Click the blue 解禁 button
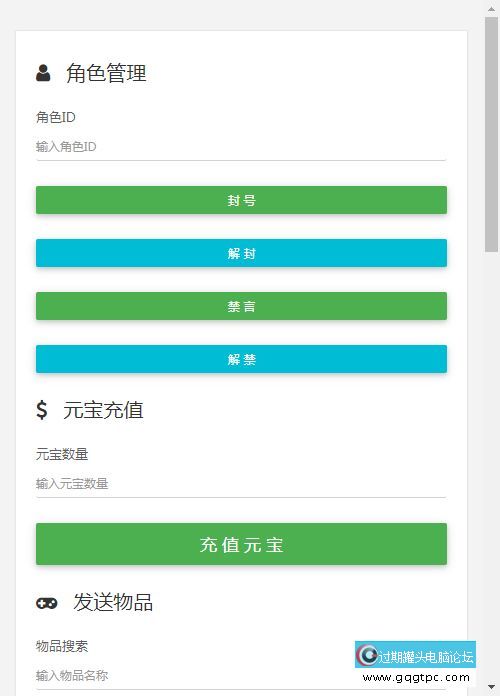 coord(241,359)
